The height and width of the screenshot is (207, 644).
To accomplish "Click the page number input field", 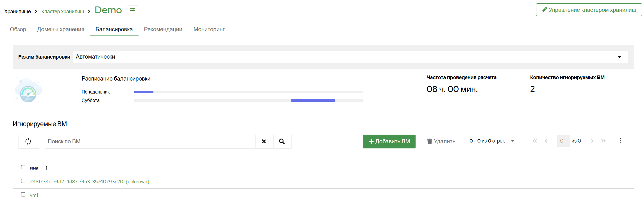I will 563,141.
